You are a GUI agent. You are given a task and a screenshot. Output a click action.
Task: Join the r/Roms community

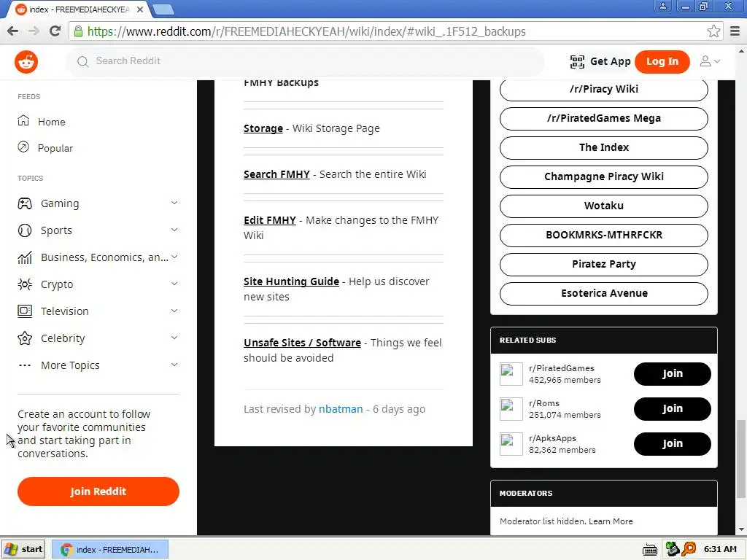[672, 408]
